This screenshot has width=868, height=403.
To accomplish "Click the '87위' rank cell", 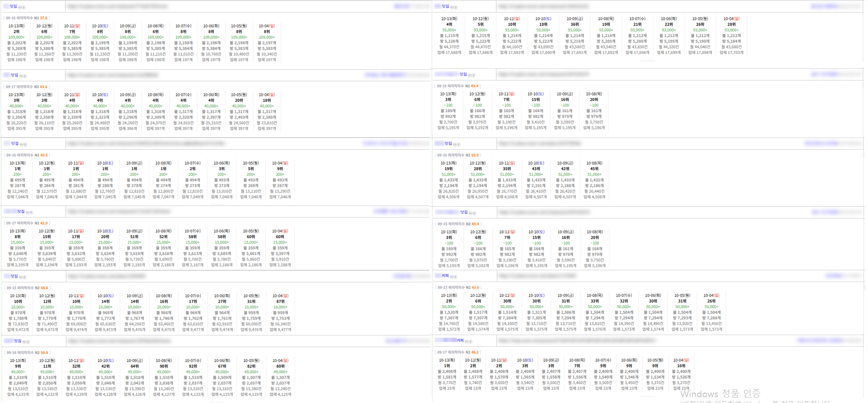I will point(280,302).
